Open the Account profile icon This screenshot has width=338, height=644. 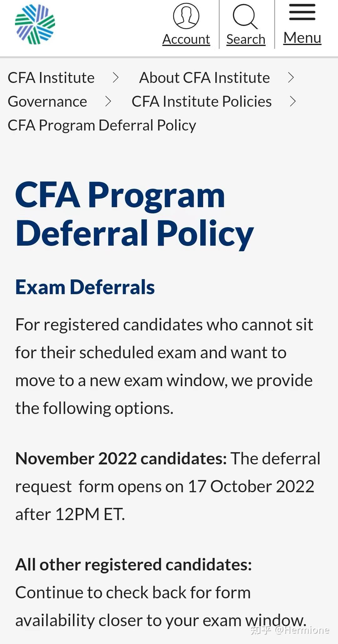(x=186, y=16)
